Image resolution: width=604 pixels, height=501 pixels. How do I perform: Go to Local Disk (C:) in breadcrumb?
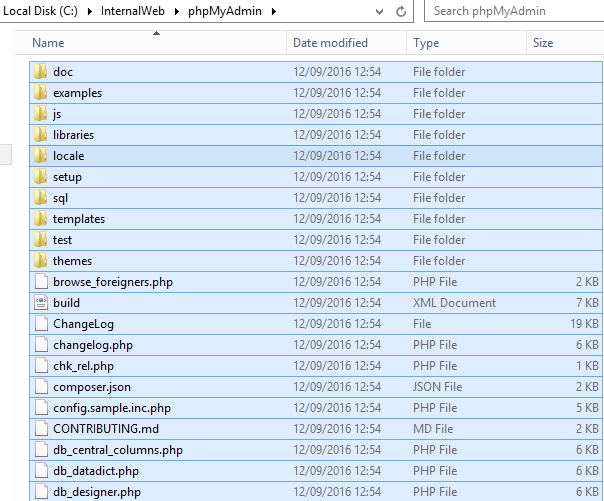(x=40, y=11)
